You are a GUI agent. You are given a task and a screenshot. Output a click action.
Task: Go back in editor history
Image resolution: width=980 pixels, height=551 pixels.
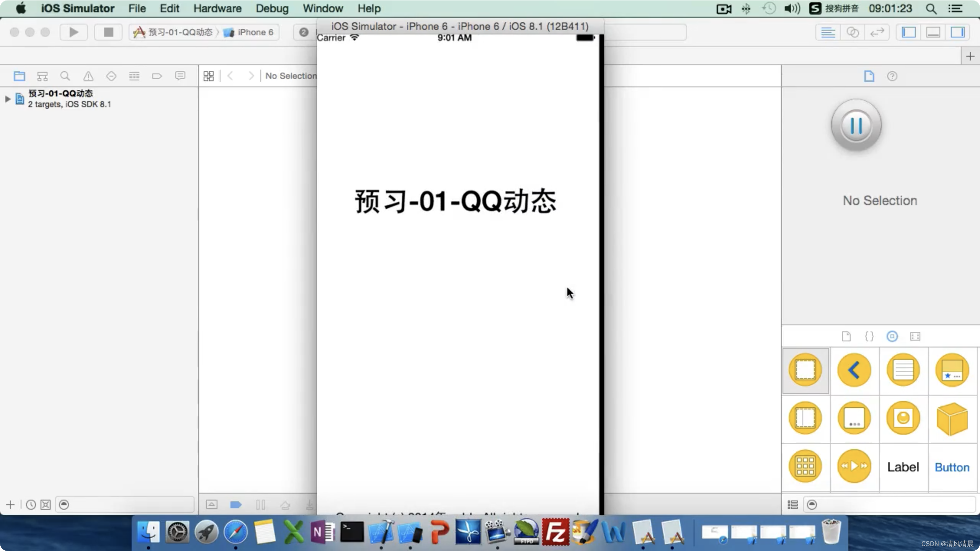pyautogui.click(x=230, y=76)
